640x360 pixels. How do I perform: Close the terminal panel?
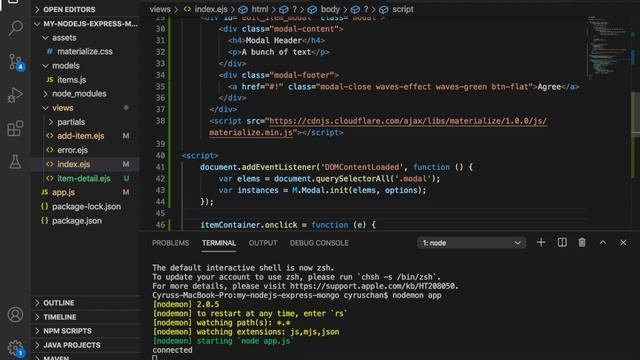click(x=623, y=242)
